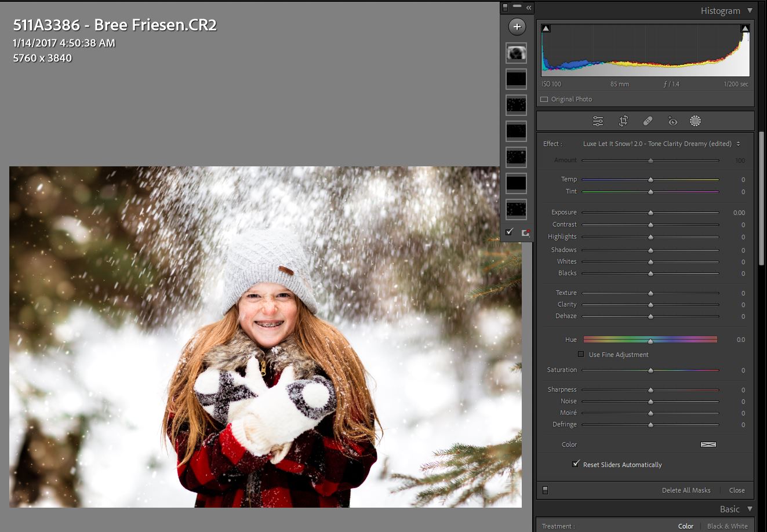Open the Edit sliders tool icon
This screenshot has height=532, width=767.
pos(598,121)
